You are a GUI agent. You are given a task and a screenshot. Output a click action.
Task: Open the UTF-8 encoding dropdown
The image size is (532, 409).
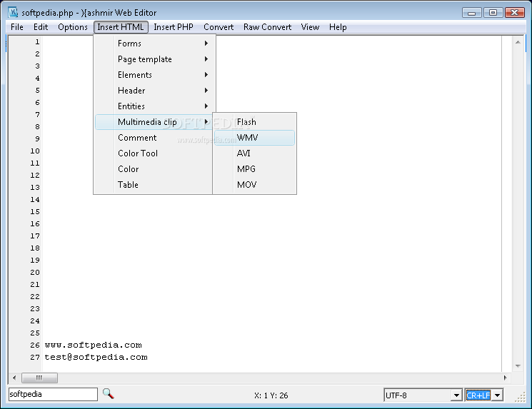click(456, 395)
